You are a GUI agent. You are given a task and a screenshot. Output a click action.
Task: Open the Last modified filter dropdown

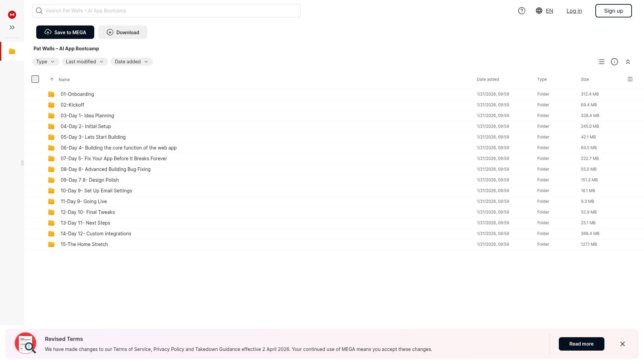[85, 62]
